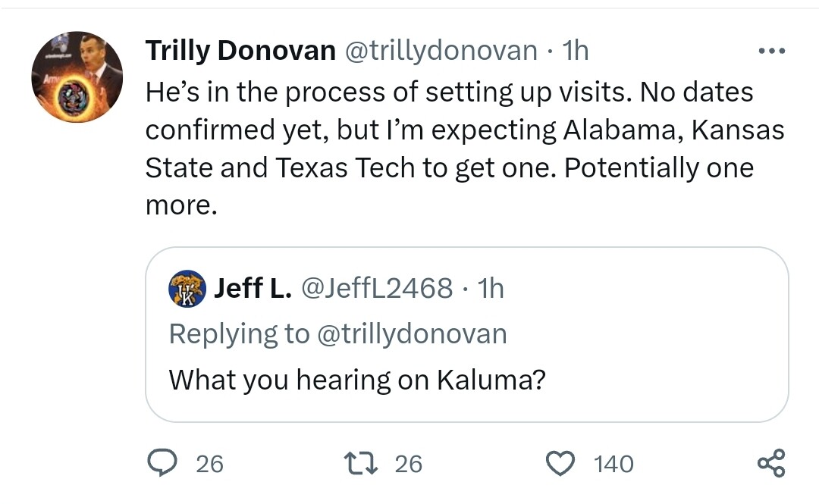Image resolution: width=819 pixels, height=504 pixels.
Task: Click the reply count 26
Action: point(209,464)
